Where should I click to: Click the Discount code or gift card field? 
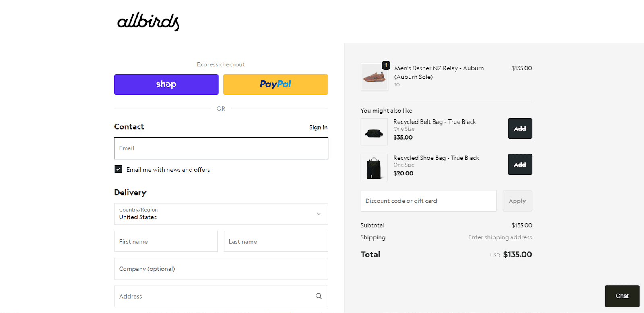pyautogui.click(x=429, y=201)
